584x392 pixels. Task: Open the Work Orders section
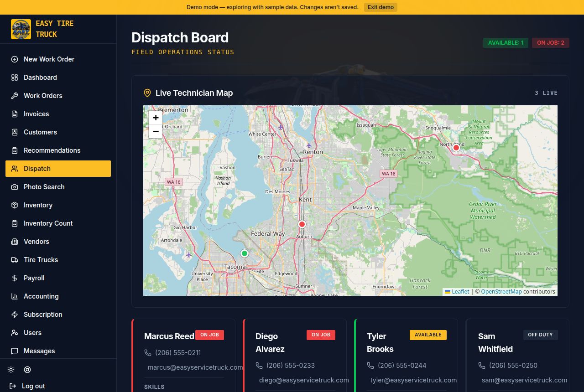click(x=58, y=96)
